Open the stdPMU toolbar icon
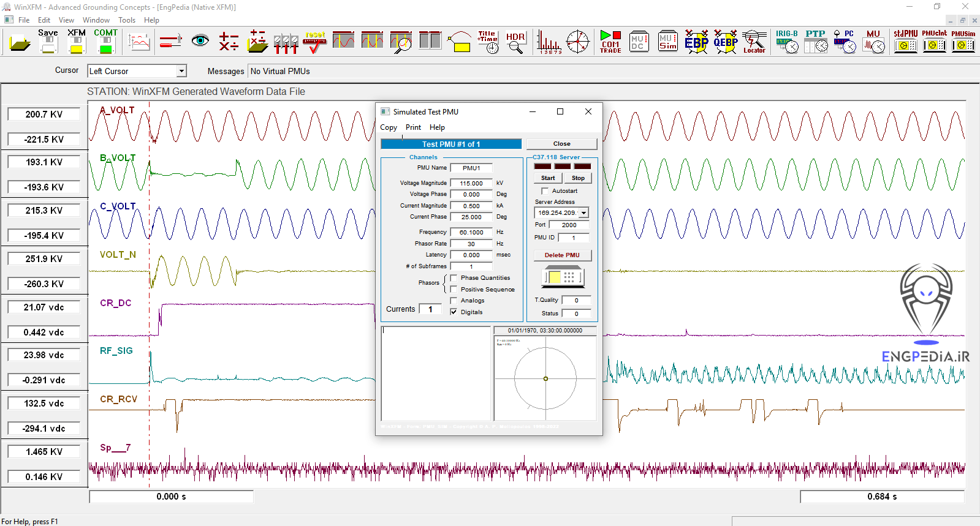Viewport: 980px width, 526px height. 906,42
